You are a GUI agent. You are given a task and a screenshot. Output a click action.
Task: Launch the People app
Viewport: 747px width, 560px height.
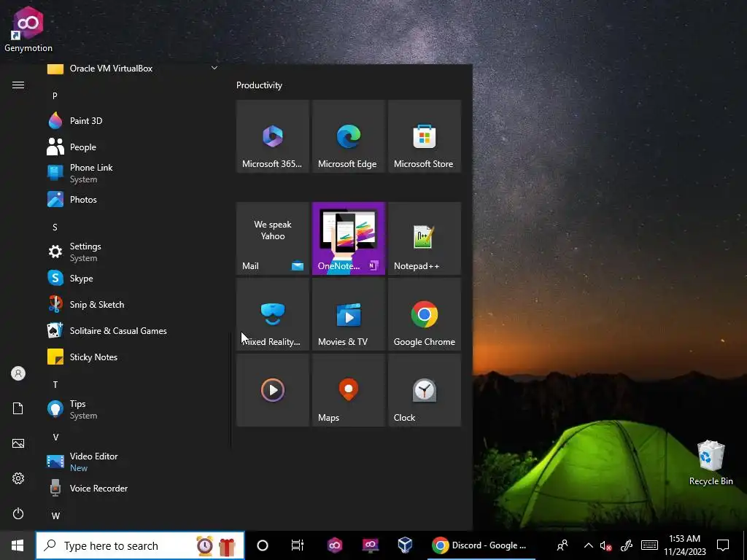[x=134, y=147]
